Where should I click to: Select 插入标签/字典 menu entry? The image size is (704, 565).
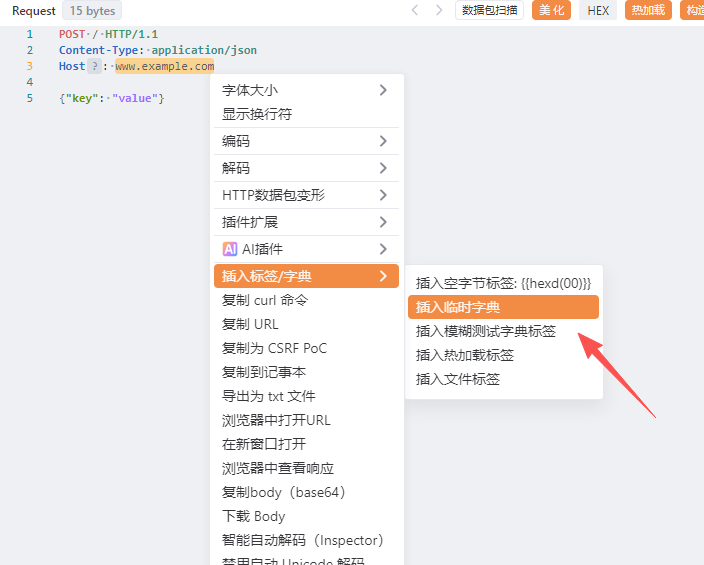[x=307, y=276]
